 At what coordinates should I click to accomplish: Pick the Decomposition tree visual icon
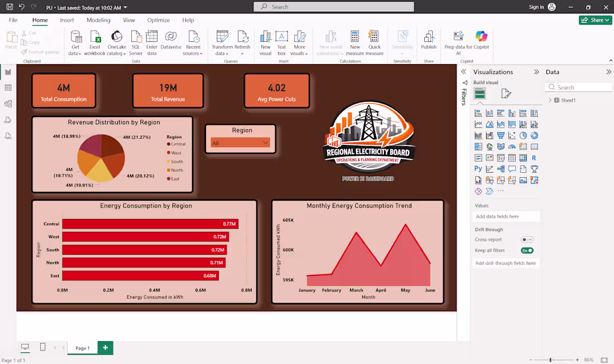[501, 169]
